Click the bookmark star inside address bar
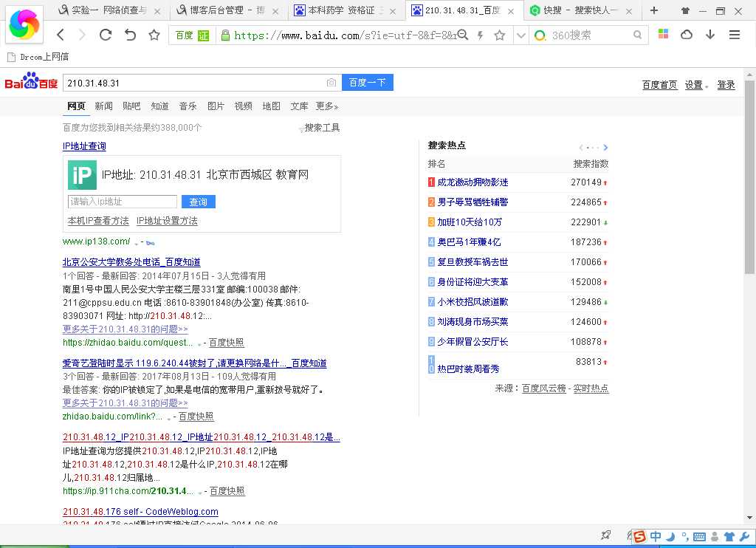Screen dimensions: 756x548 500,35
